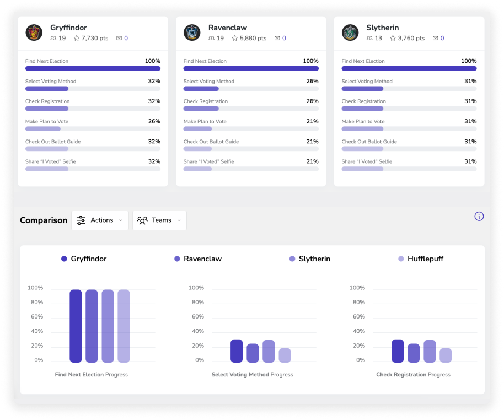Click Slytherin Share "I Voted" Selfie label
This screenshot has width=504, height=420.
pos(367,161)
